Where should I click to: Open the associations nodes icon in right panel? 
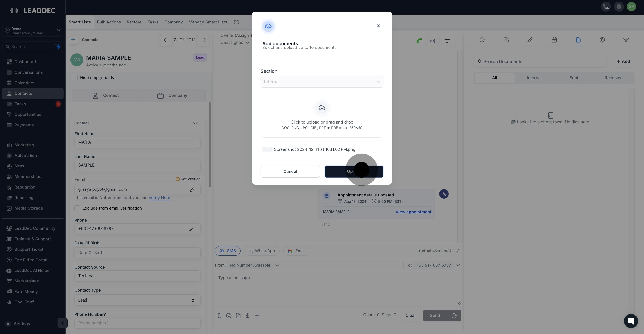(x=626, y=40)
